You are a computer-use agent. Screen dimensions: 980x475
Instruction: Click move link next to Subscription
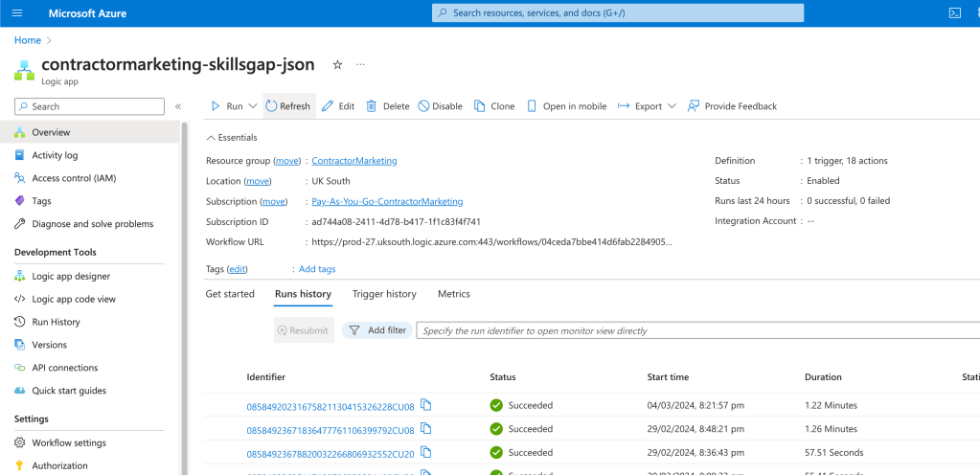tap(274, 201)
